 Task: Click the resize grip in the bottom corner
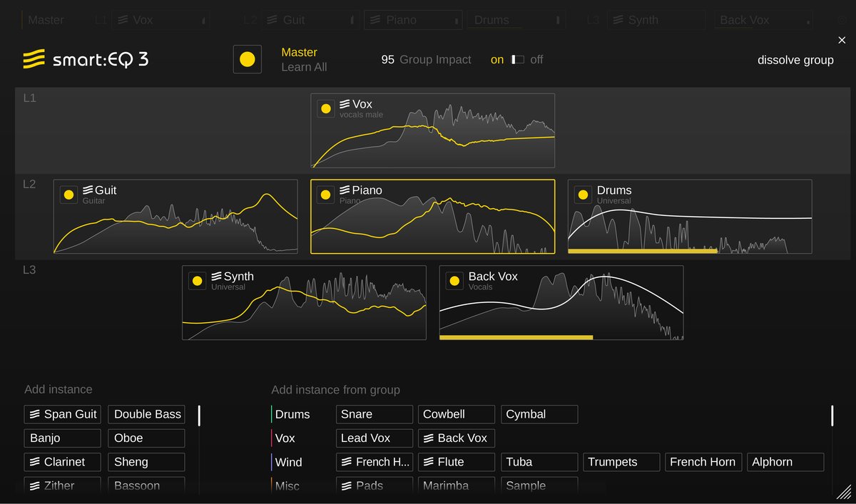843,491
